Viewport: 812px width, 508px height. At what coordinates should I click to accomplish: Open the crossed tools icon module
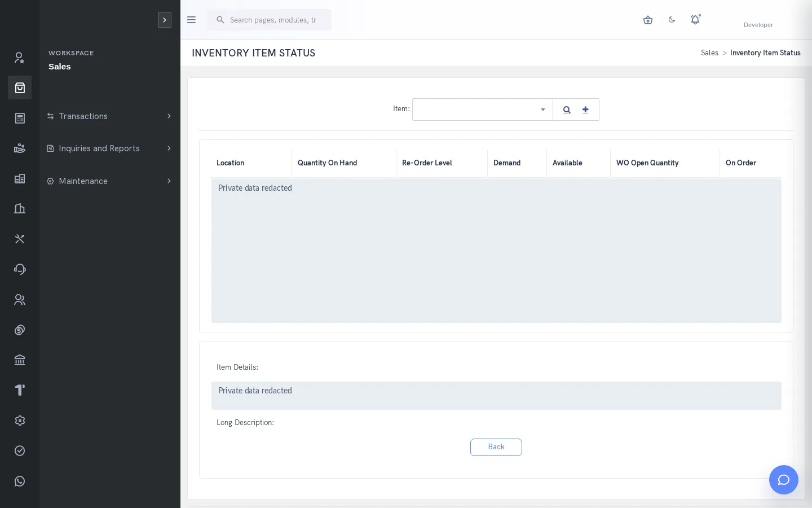[x=20, y=239]
